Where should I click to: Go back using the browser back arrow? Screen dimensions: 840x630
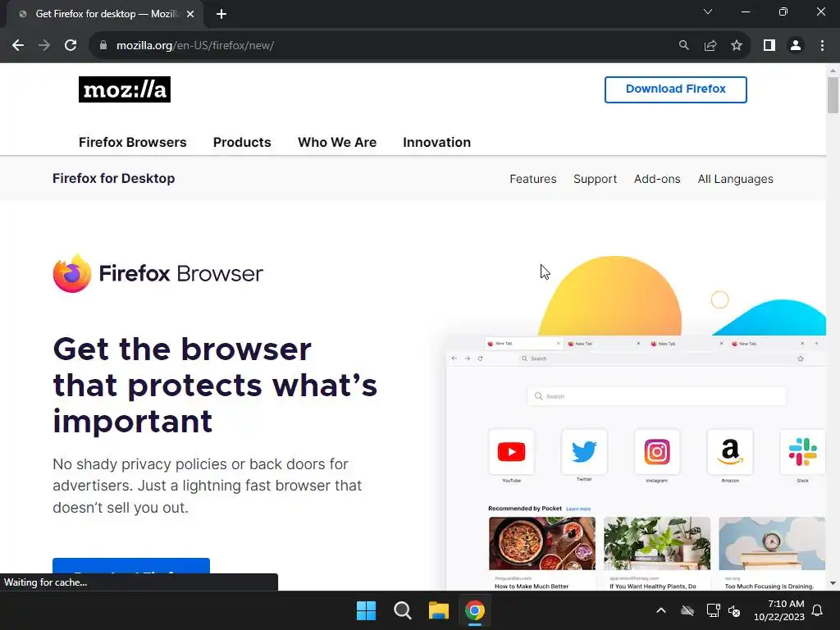tap(18, 46)
